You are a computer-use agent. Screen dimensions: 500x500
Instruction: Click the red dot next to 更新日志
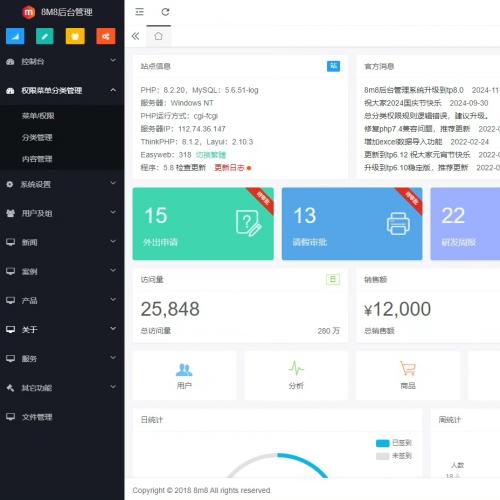(x=249, y=168)
